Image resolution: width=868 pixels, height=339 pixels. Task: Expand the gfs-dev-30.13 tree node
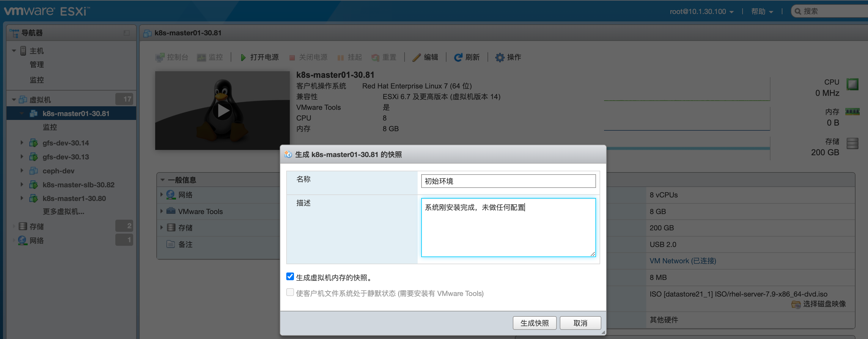pos(22,156)
